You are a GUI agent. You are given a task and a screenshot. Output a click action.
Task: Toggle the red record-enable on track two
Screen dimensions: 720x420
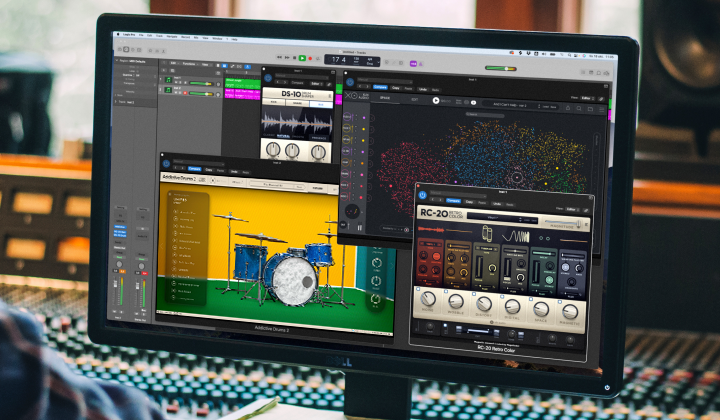pos(185,93)
